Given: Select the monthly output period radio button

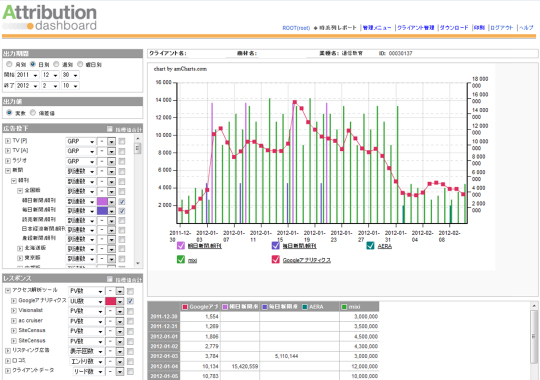Looking at the screenshot, I should 9,64.
